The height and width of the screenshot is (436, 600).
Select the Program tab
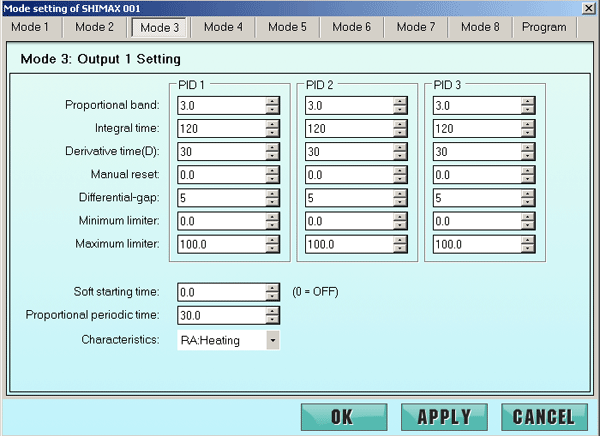[x=543, y=27]
